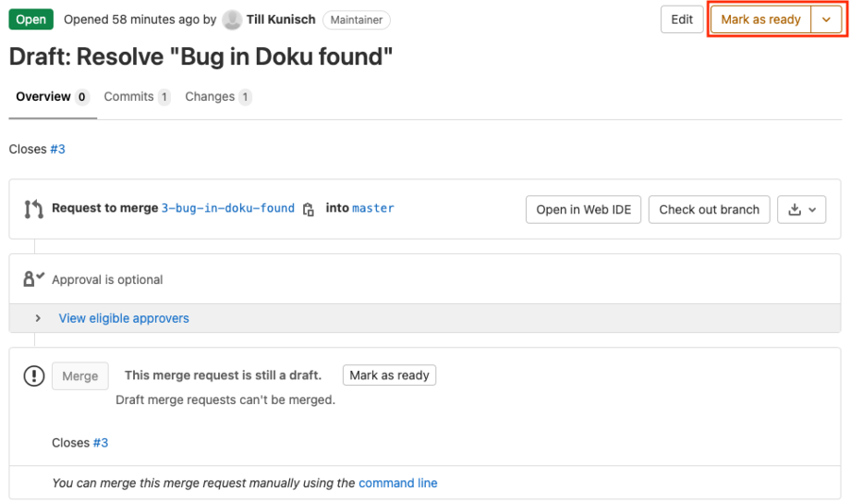Click the draft warning status icon
The image size is (850, 504).
click(34, 376)
